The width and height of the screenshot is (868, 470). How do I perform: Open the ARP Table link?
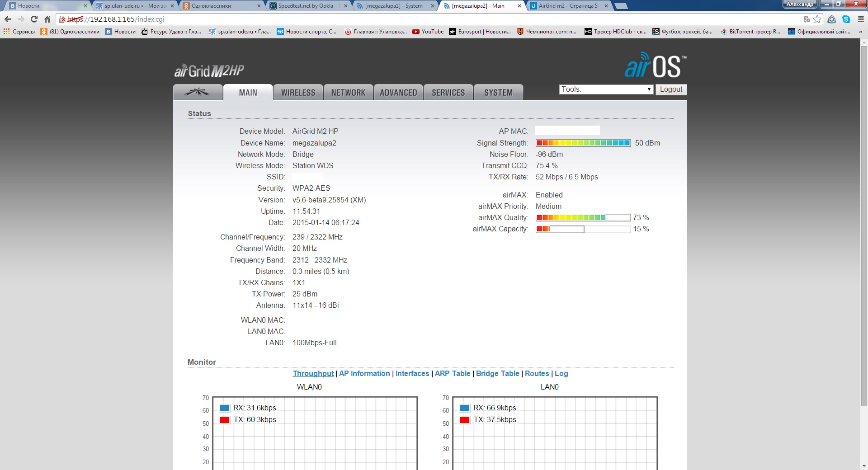pos(453,374)
